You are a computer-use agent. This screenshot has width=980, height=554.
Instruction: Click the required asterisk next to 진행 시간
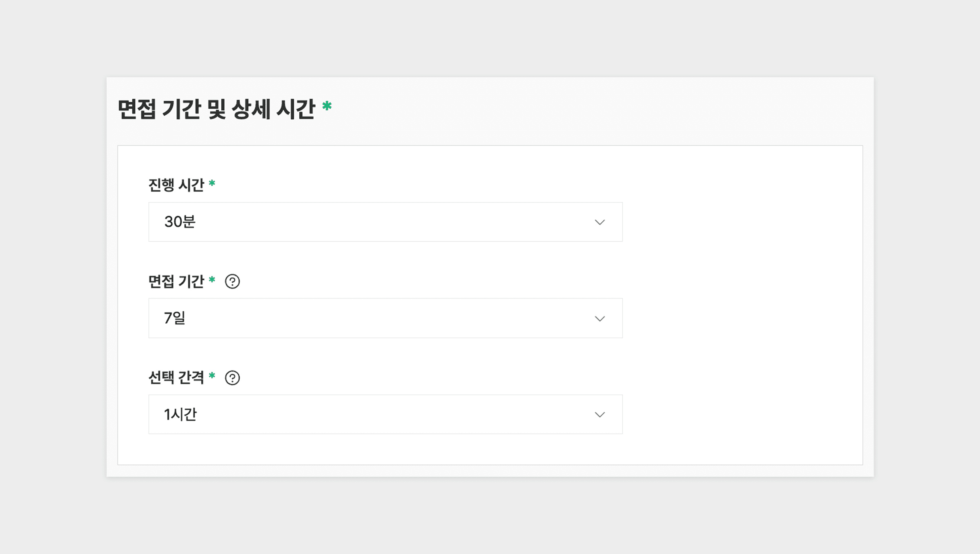tap(212, 183)
